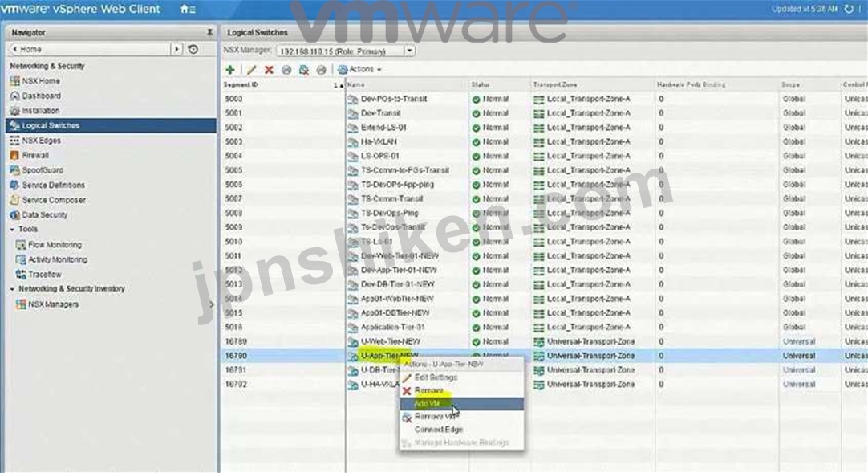Sort by the Segment ID column header
Screen dimensions: 868x473
[283, 85]
